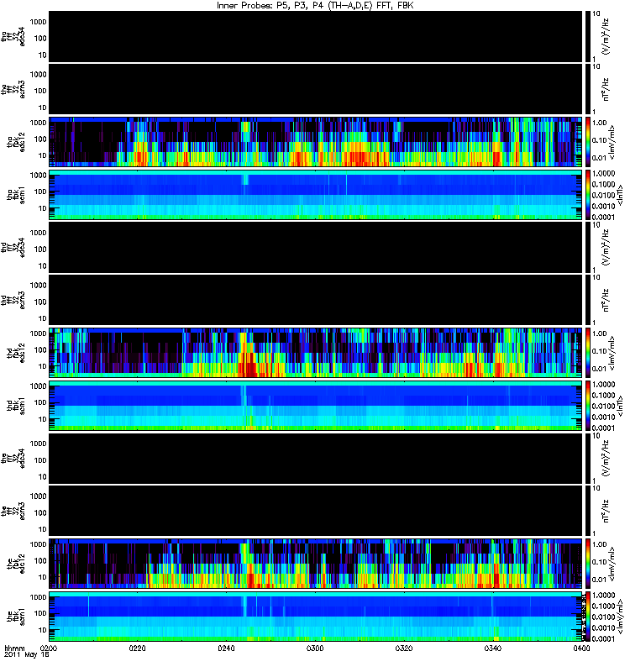Click the the fbk scm1 rainbow color bar

[587, 616]
